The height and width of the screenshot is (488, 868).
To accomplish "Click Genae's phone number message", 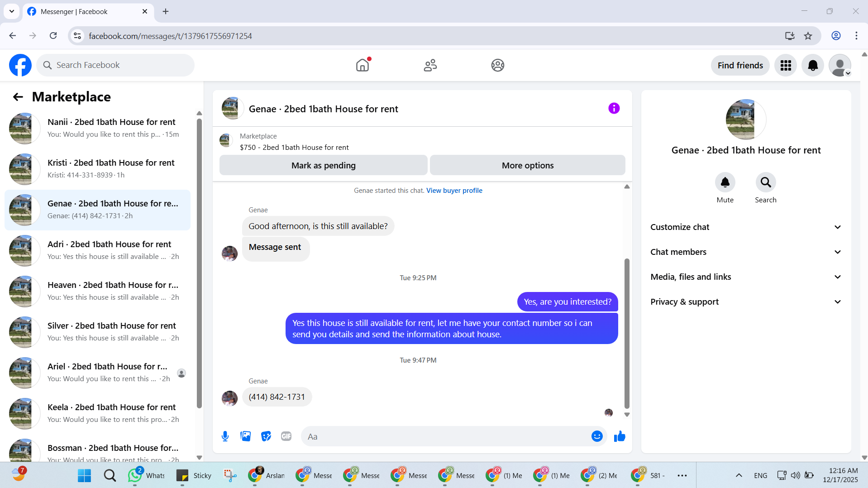I will tap(277, 397).
